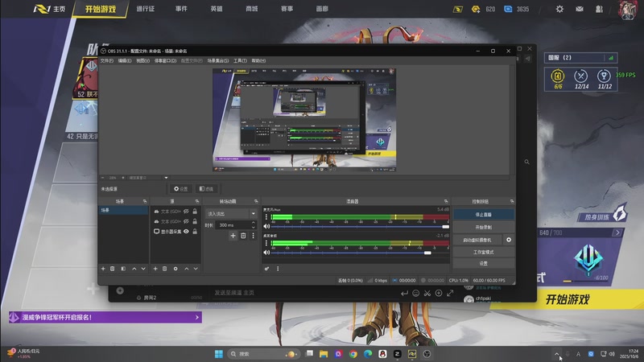
Task: Open 设置 button in OBS controls panel
Action: click(484, 263)
